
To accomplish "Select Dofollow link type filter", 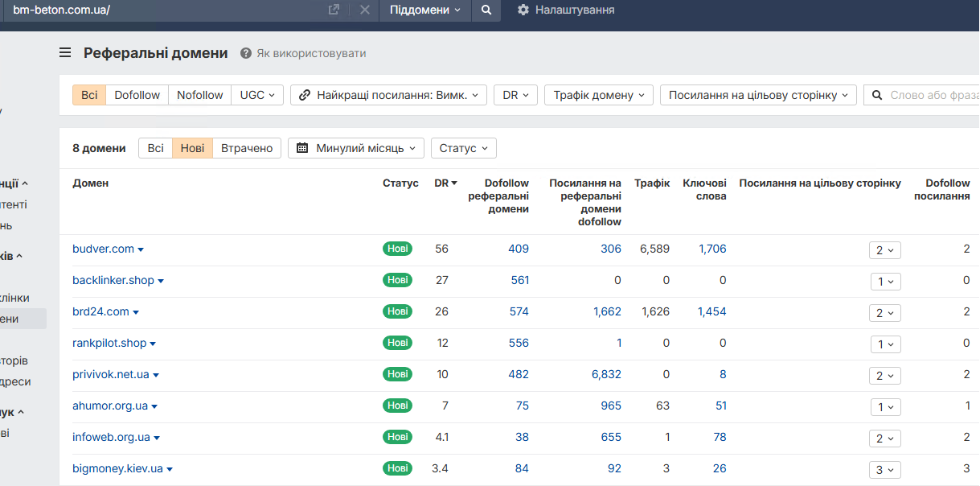I will (x=137, y=95).
